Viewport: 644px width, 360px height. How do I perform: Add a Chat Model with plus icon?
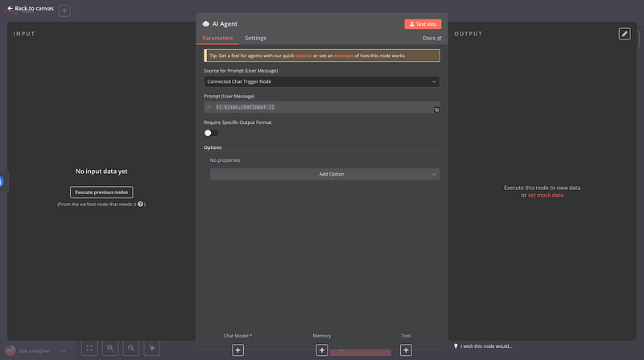pos(238,350)
